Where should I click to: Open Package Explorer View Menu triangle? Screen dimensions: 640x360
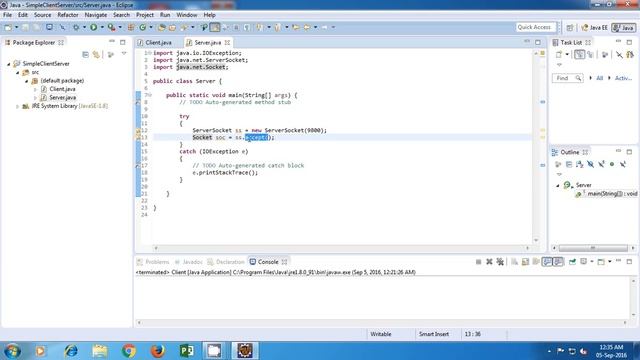(124, 54)
